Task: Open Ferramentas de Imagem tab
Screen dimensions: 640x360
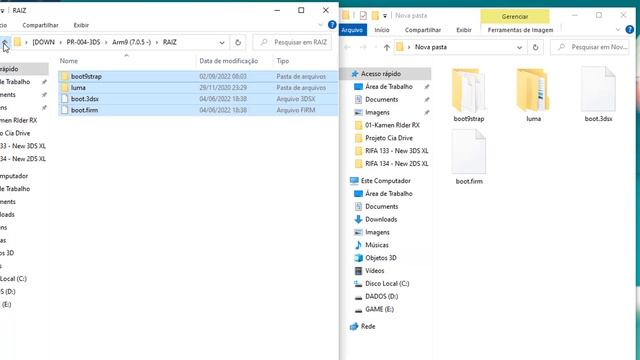Action: pos(520,30)
